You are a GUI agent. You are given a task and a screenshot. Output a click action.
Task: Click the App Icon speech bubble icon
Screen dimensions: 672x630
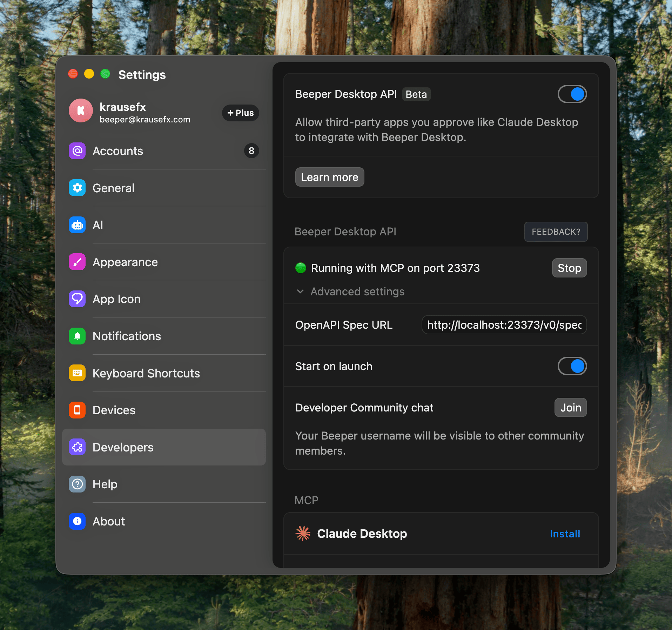point(77,299)
